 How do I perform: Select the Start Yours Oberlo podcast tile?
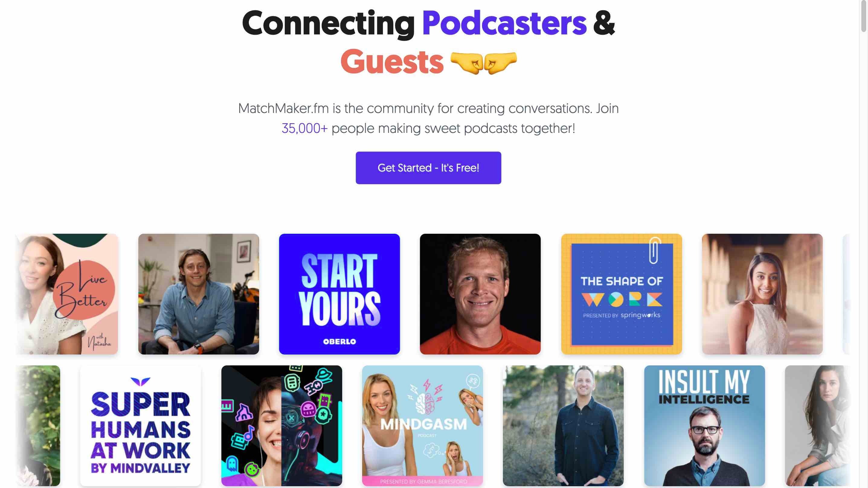(339, 294)
